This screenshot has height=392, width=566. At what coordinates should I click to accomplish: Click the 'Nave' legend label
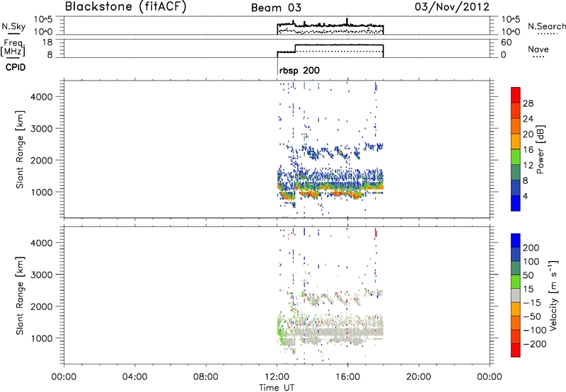click(538, 49)
